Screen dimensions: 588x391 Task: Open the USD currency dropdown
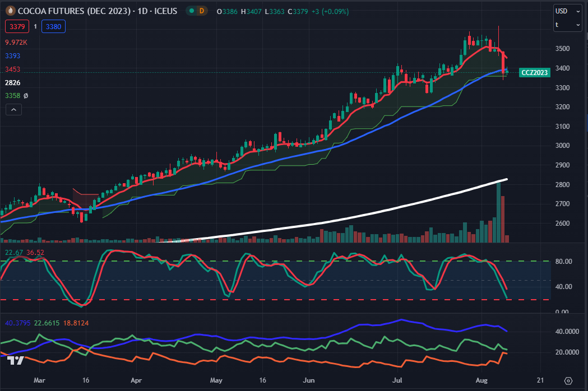[567, 11]
